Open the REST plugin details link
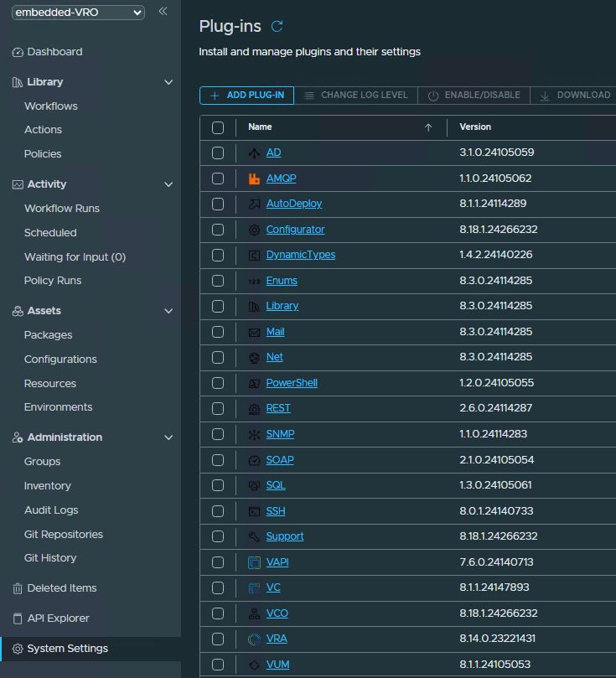616x678 pixels. point(278,408)
